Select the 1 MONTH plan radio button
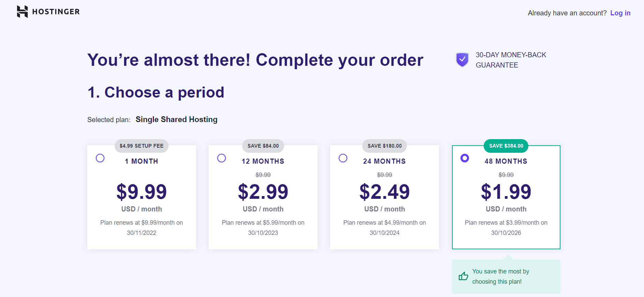The image size is (644, 297). pos(100,158)
